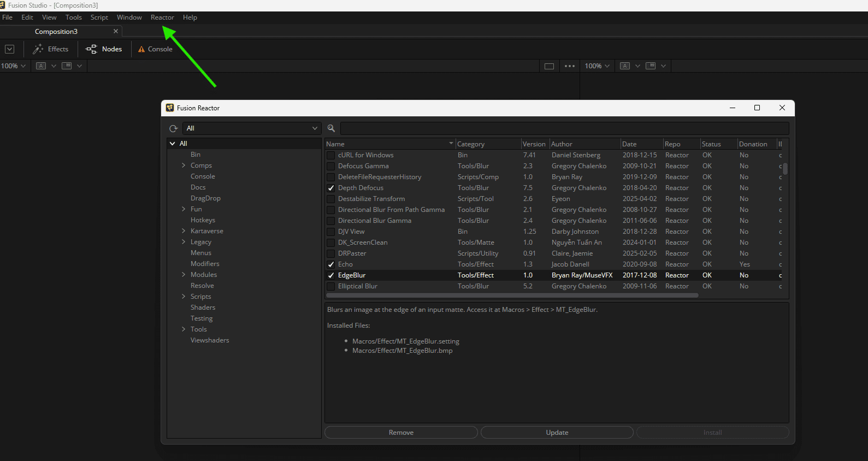Screen dimensions: 868x461
Task: Switch to the Composition3 tab
Action: point(56,32)
